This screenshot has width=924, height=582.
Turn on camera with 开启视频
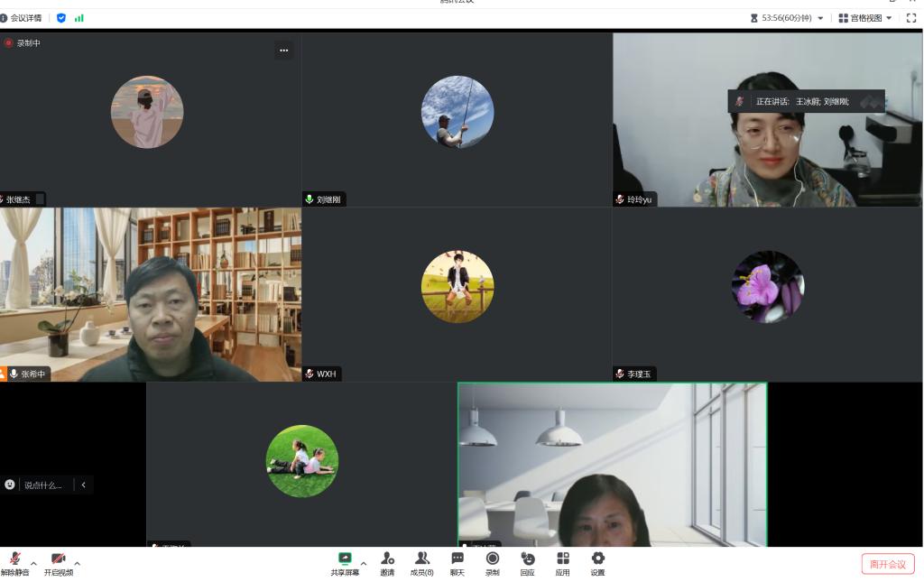[x=59, y=564]
